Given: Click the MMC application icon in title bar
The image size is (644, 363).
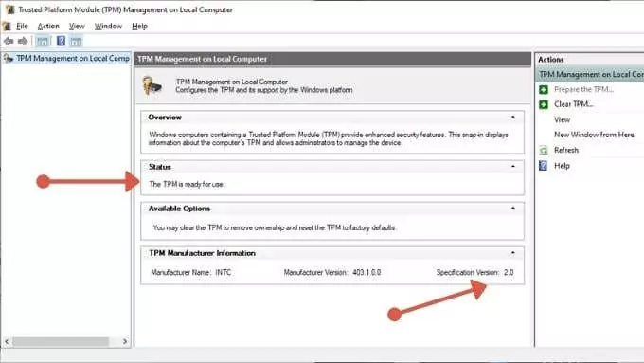Looking at the screenshot, I should 10,9.
